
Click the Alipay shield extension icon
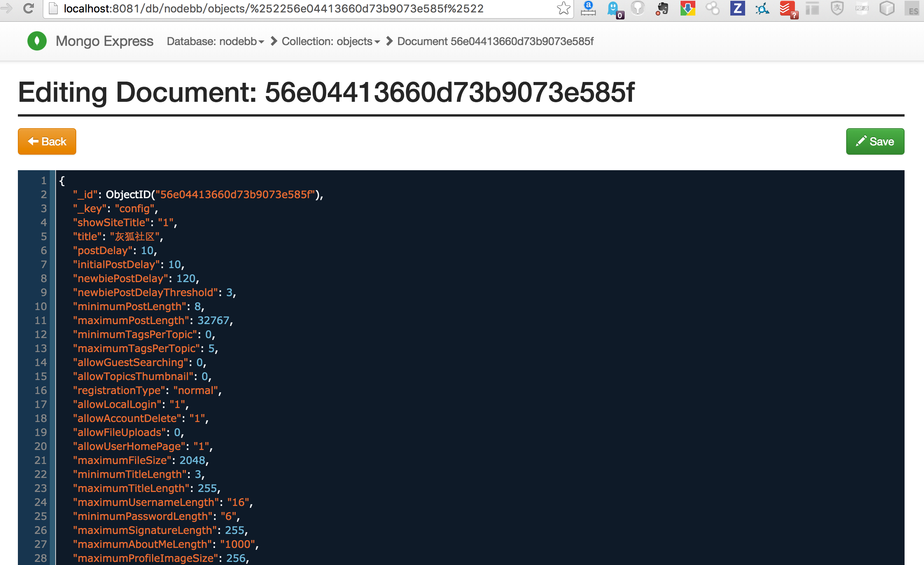837,9
